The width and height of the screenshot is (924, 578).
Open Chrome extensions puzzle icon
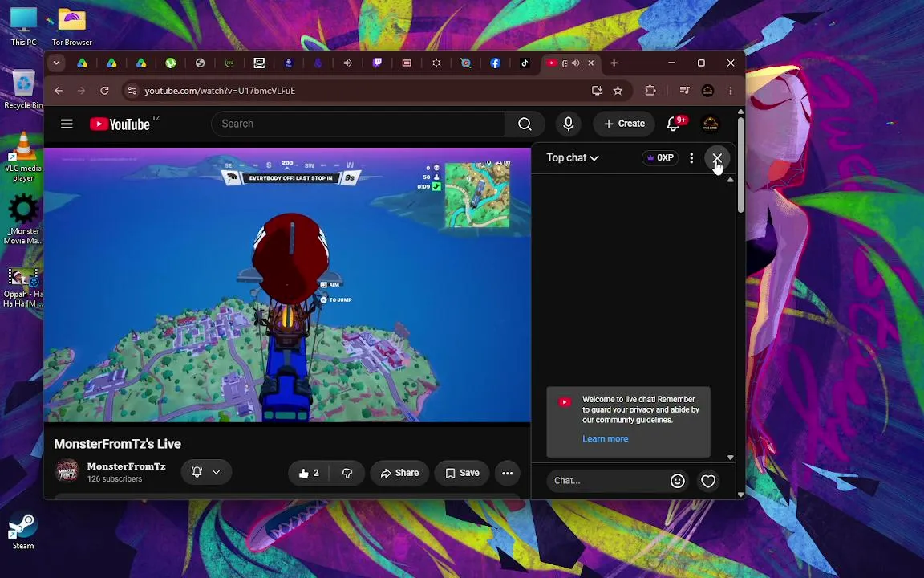point(650,91)
